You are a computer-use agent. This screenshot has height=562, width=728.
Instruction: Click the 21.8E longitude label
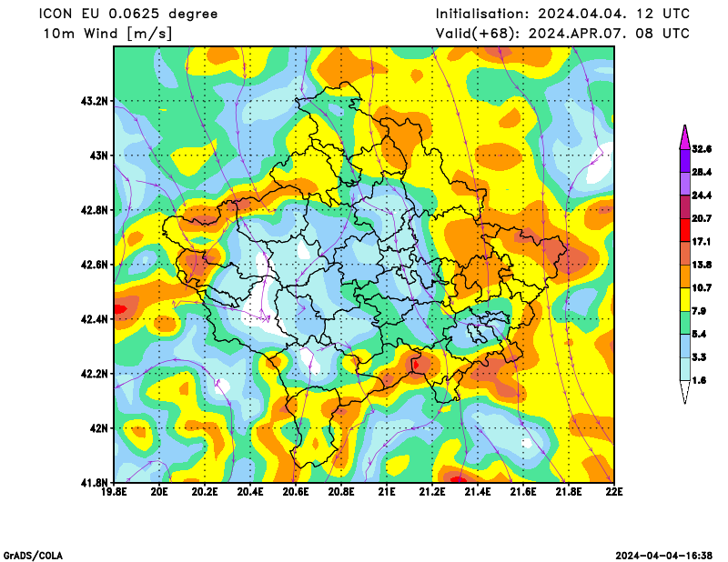[569, 492]
